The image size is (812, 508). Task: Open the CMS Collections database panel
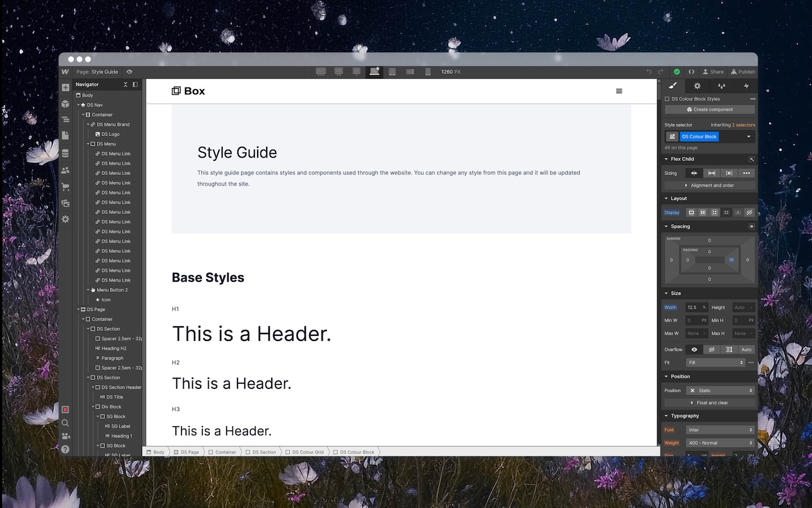[x=65, y=153]
